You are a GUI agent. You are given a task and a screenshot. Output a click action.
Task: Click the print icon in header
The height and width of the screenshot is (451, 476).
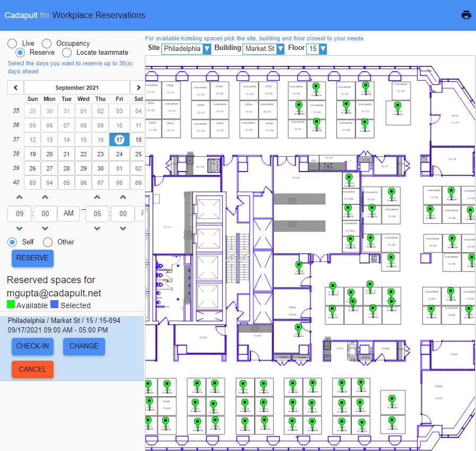[466, 15]
